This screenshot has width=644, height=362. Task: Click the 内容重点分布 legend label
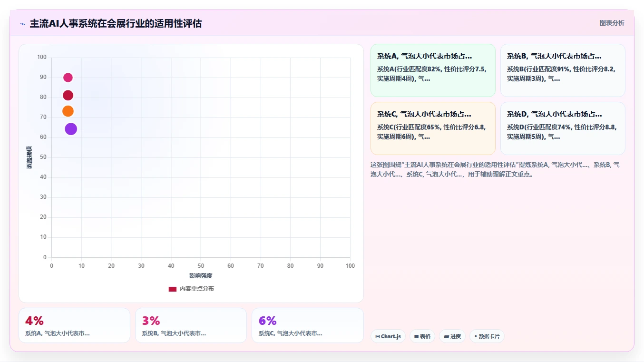(196, 289)
